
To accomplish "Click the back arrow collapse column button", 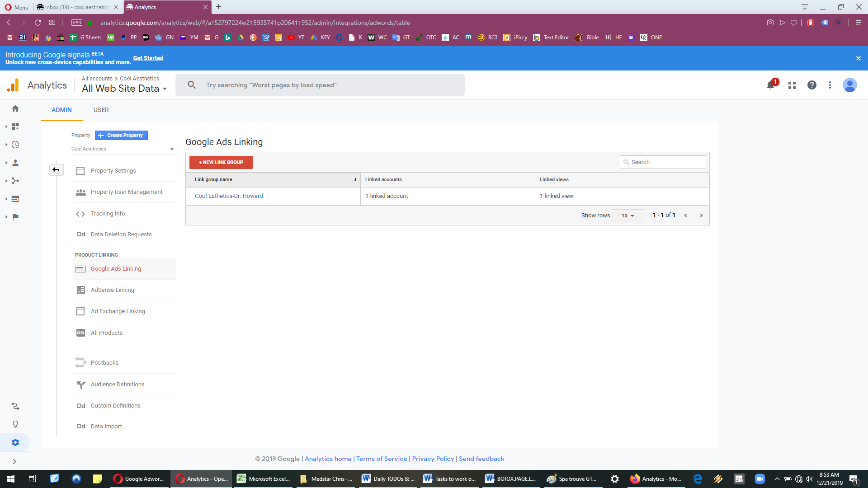I will pyautogui.click(x=56, y=170).
